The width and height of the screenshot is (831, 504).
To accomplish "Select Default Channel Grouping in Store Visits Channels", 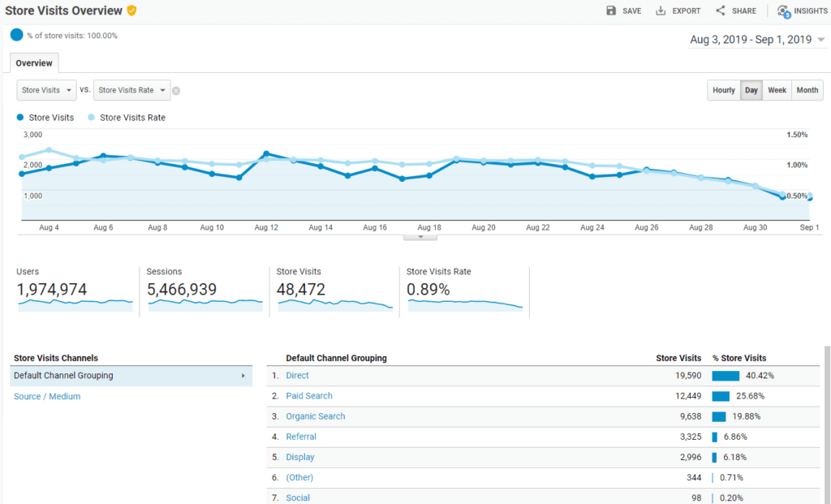I will 131,376.
